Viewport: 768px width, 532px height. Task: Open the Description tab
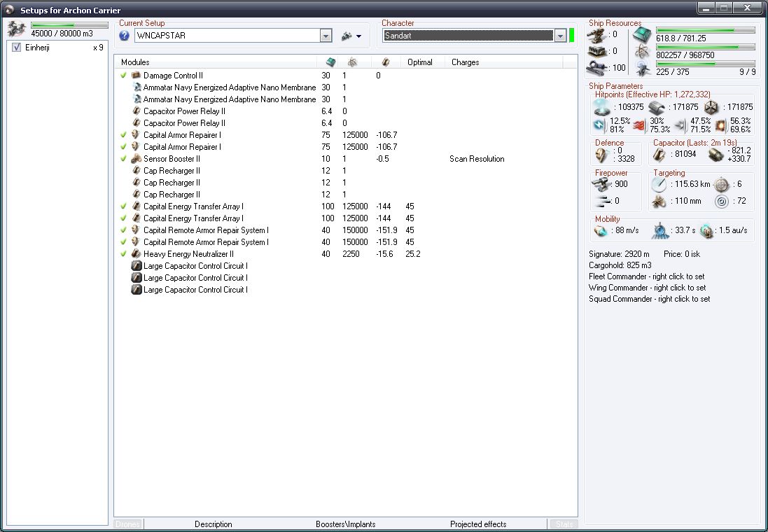tap(213, 524)
